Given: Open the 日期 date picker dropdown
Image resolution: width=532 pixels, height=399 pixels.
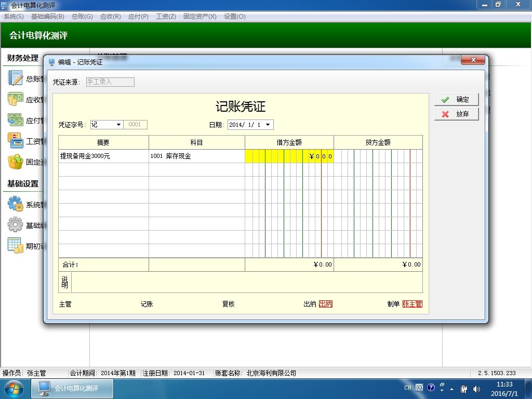Looking at the screenshot, I should [268, 125].
